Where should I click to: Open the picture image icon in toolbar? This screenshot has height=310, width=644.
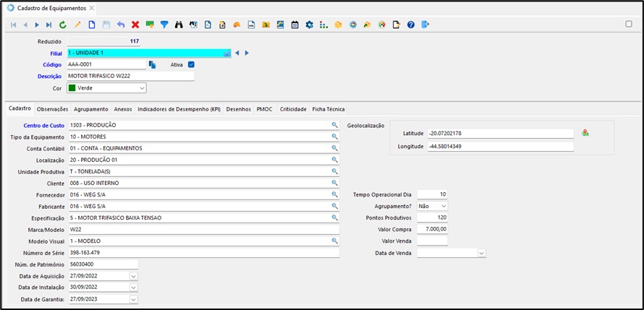[280, 25]
